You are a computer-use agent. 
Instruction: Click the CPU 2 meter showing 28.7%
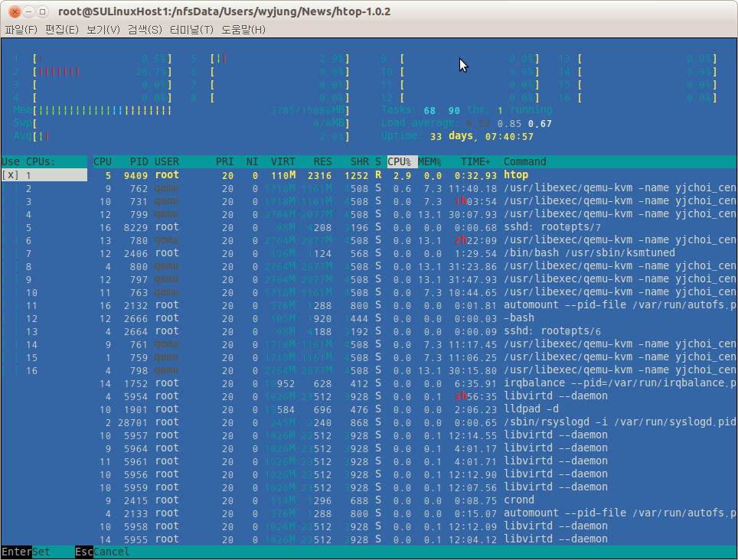pos(93,71)
